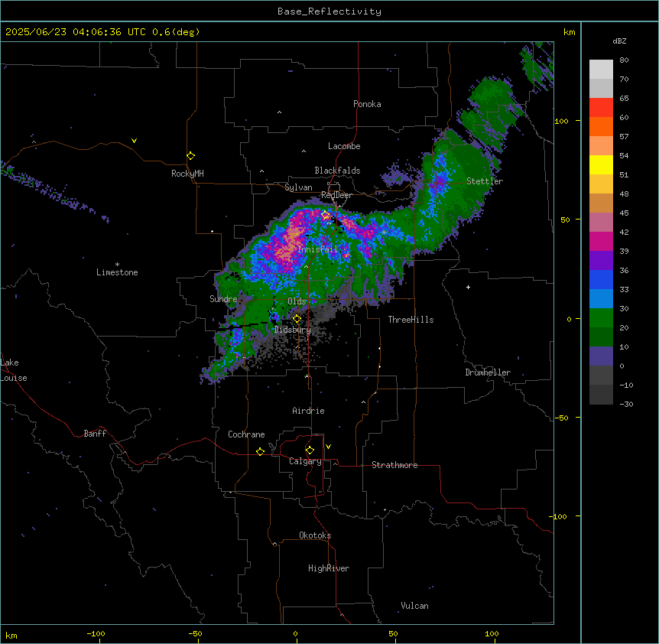Select the light gray 70-80 dBZ swatch

point(601,70)
